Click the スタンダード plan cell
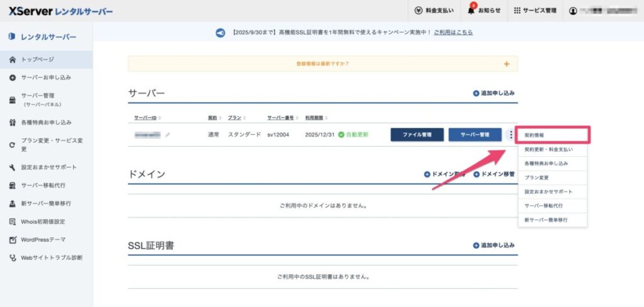 [x=245, y=135]
